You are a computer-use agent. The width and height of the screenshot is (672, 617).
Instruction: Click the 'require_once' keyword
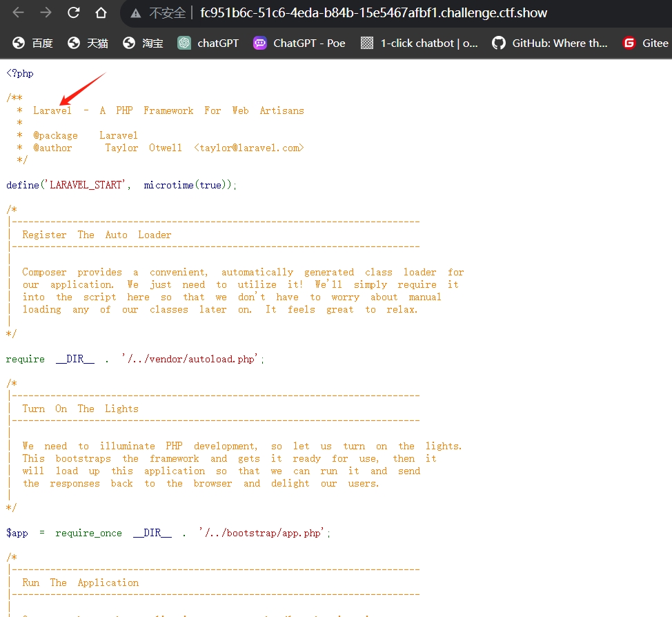coord(88,533)
